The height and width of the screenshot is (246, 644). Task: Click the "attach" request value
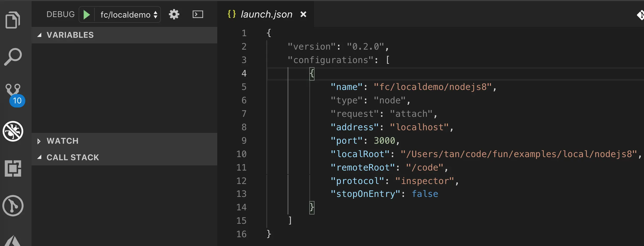tap(411, 114)
